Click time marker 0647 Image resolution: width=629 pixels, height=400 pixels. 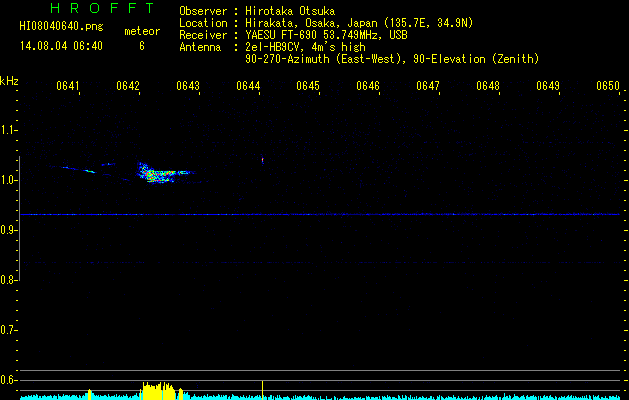428,86
